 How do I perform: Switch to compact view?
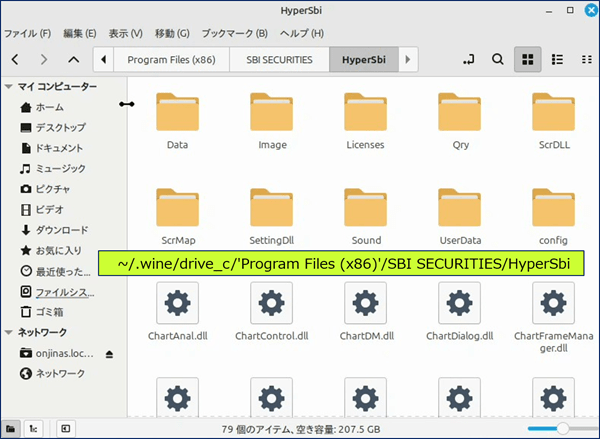(x=586, y=59)
